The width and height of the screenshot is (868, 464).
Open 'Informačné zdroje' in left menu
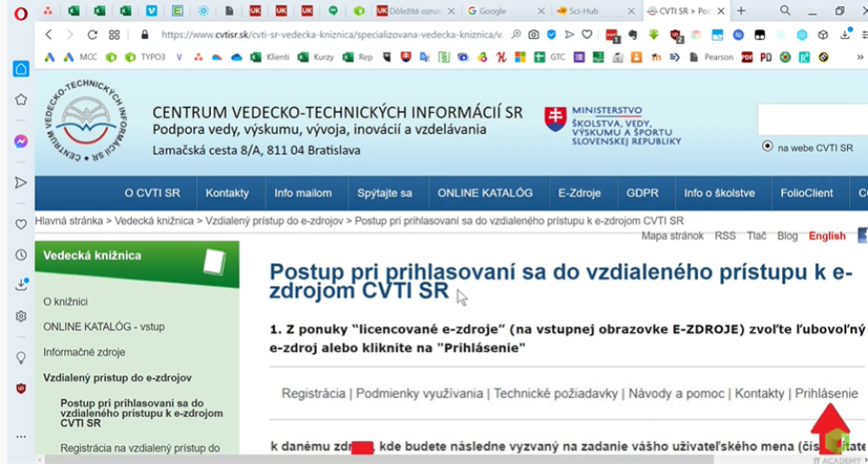pyautogui.click(x=84, y=352)
